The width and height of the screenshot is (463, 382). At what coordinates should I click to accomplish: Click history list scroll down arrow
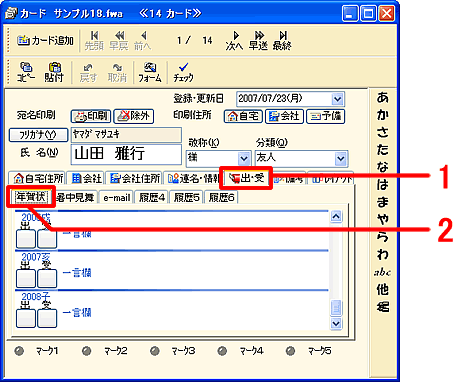(x=336, y=323)
